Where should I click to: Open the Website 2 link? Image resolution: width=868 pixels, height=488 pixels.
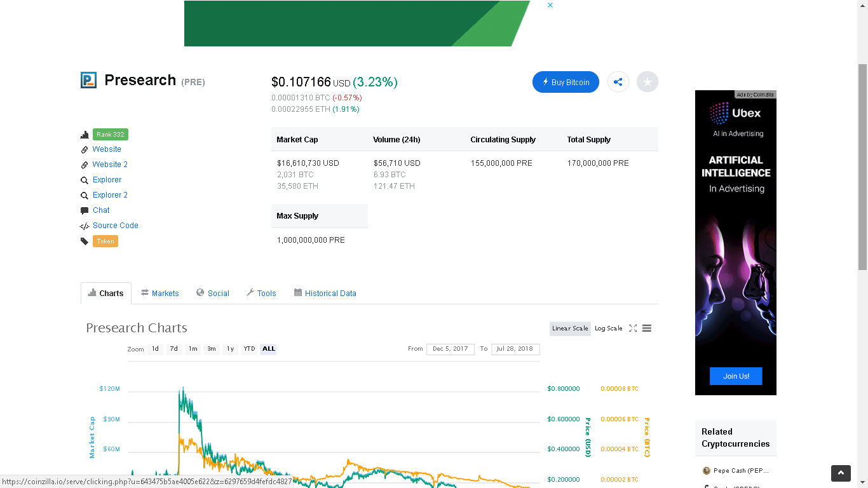110,165
